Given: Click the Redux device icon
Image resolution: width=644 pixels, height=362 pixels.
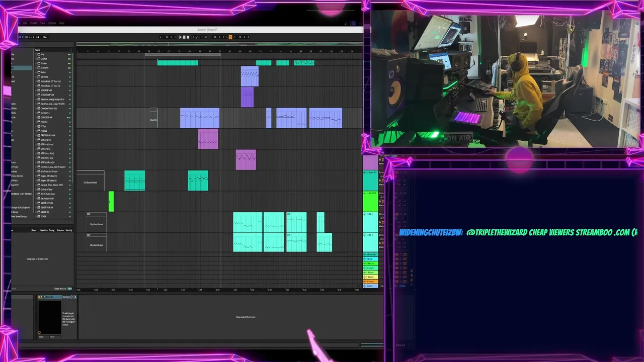Looking at the screenshot, I should pyautogui.click(x=39, y=72).
